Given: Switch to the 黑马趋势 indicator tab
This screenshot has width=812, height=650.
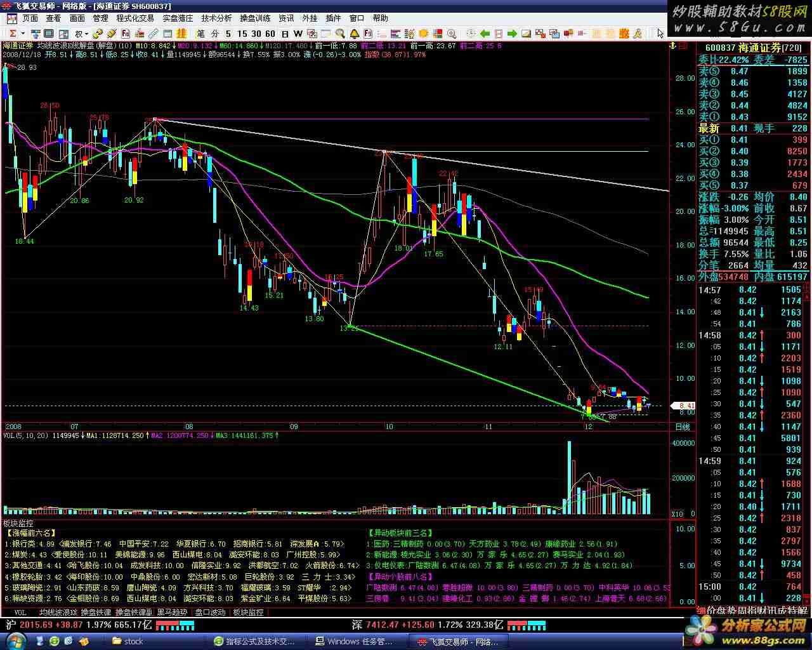Looking at the screenshot, I should pos(172,613).
